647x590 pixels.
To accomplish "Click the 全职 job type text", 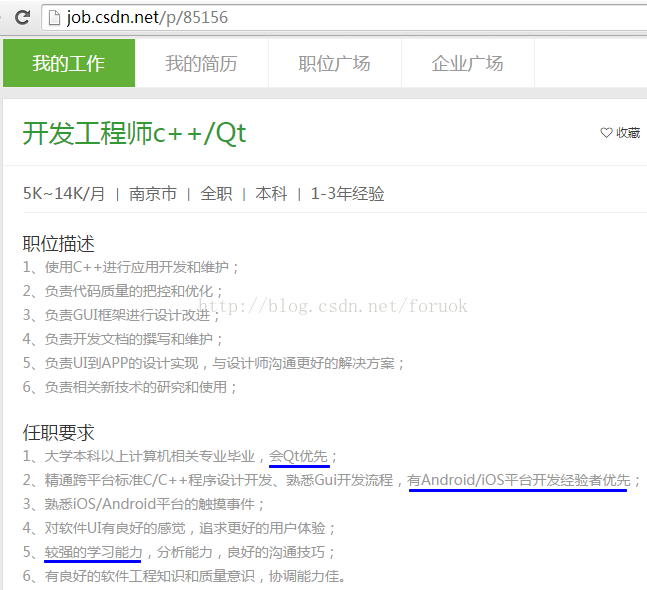I will click(x=216, y=194).
